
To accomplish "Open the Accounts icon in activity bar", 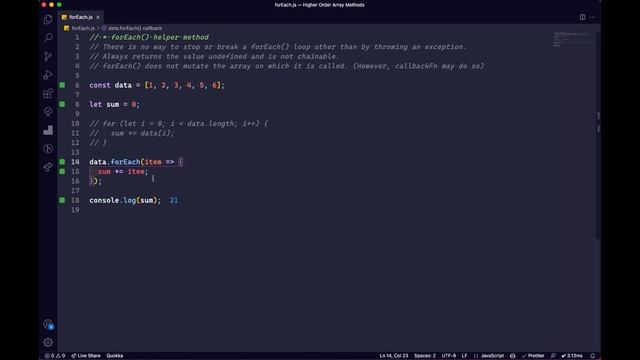I will pos(48,324).
